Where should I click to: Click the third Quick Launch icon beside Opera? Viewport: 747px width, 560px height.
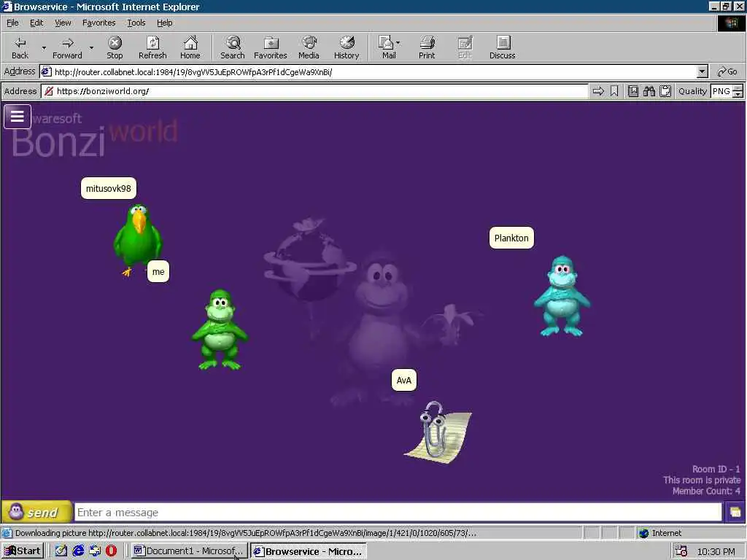pyautogui.click(x=95, y=551)
